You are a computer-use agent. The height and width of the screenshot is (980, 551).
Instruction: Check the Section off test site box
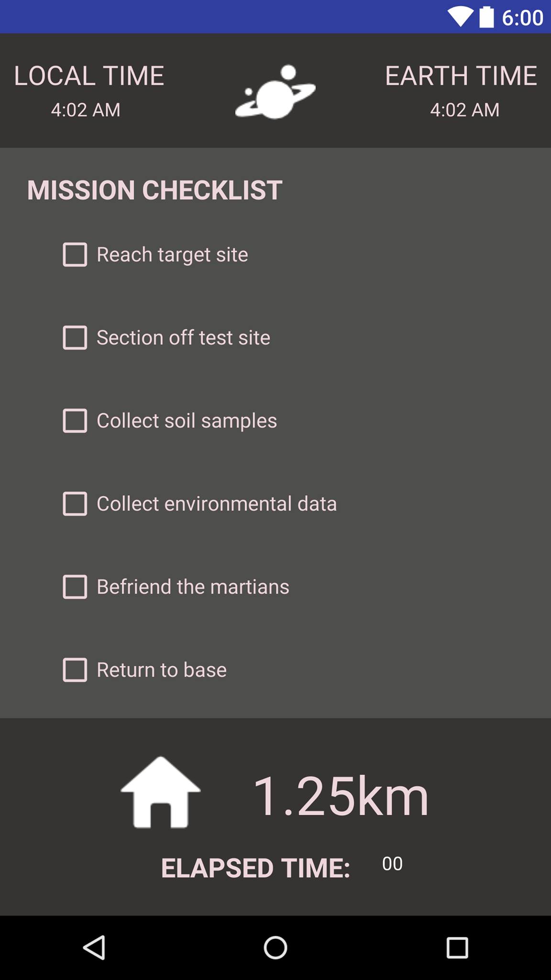75,338
